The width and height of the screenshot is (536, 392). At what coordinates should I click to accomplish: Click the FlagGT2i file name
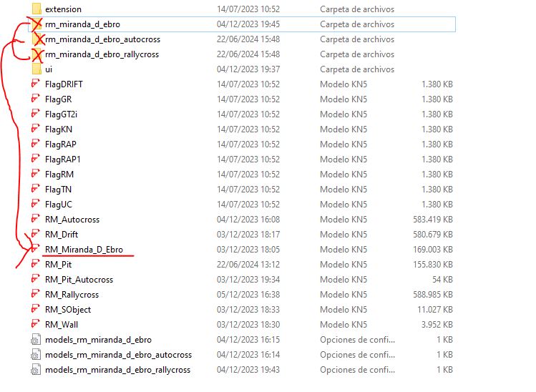pyautogui.click(x=62, y=114)
